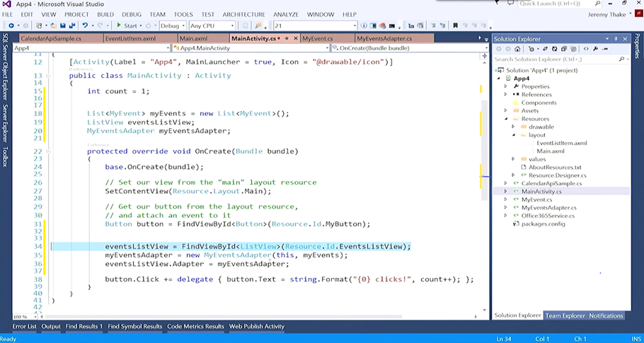
Task: Open the Properties side tab
Action: 638,46
